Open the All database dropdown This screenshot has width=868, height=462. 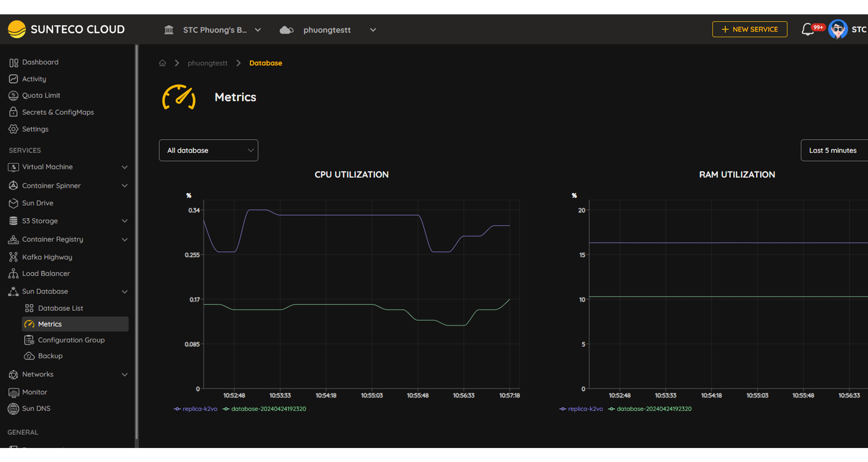[208, 150]
